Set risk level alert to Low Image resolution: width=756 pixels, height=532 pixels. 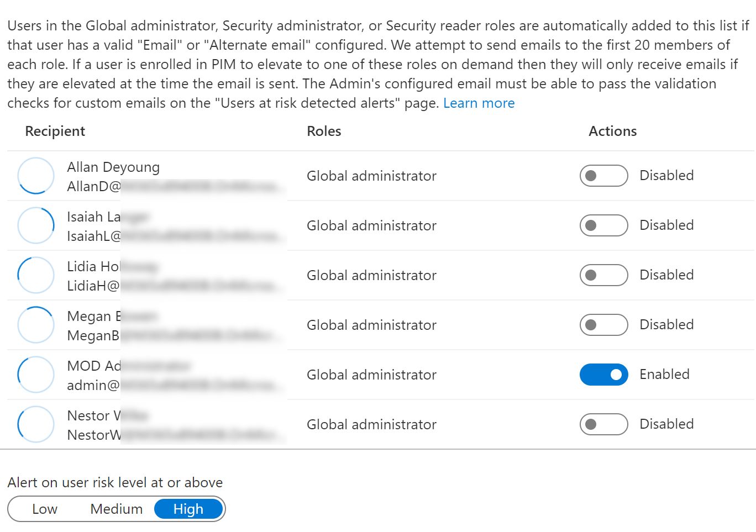click(45, 509)
